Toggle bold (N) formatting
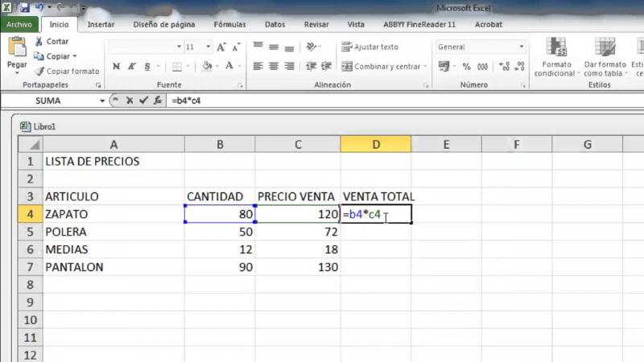 pyautogui.click(x=117, y=67)
